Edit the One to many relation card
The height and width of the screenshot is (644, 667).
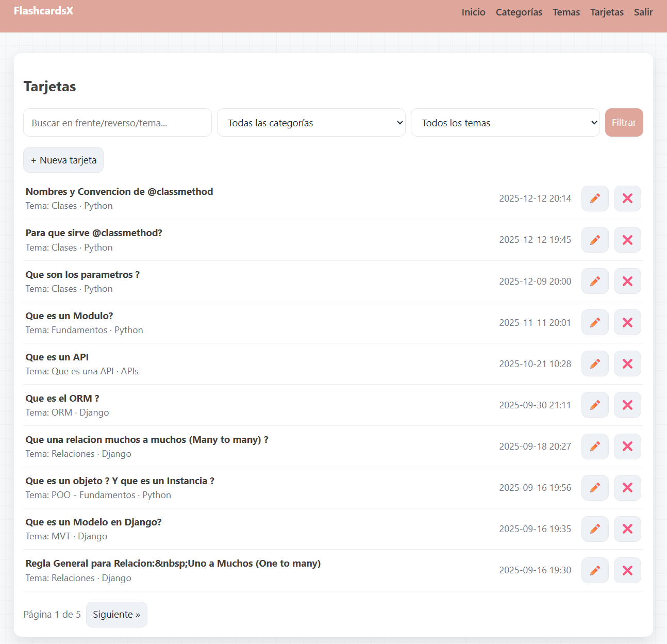(595, 570)
